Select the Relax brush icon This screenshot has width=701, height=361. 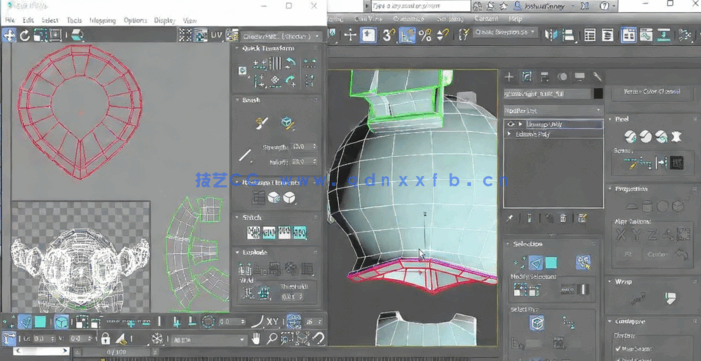pos(287,123)
